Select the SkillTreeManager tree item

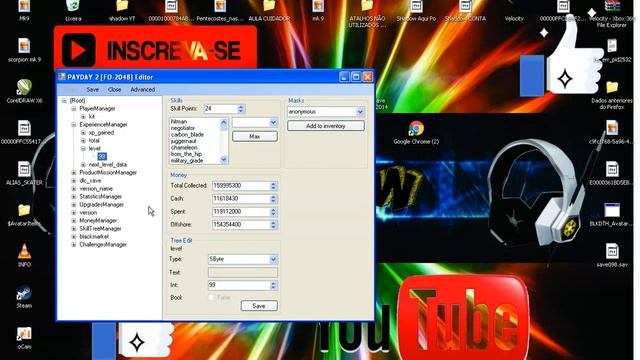pyautogui.click(x=100, y=229)
